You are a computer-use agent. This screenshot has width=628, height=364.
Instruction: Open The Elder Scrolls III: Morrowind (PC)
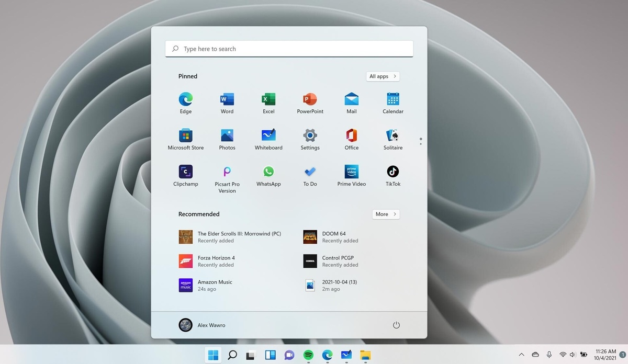[x=230, y=237]
